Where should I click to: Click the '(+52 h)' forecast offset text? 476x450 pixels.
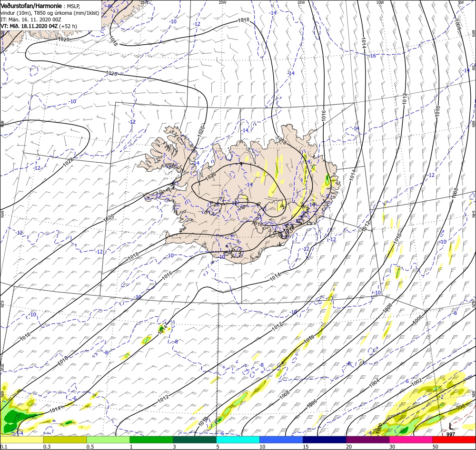(x=68, y=26)
